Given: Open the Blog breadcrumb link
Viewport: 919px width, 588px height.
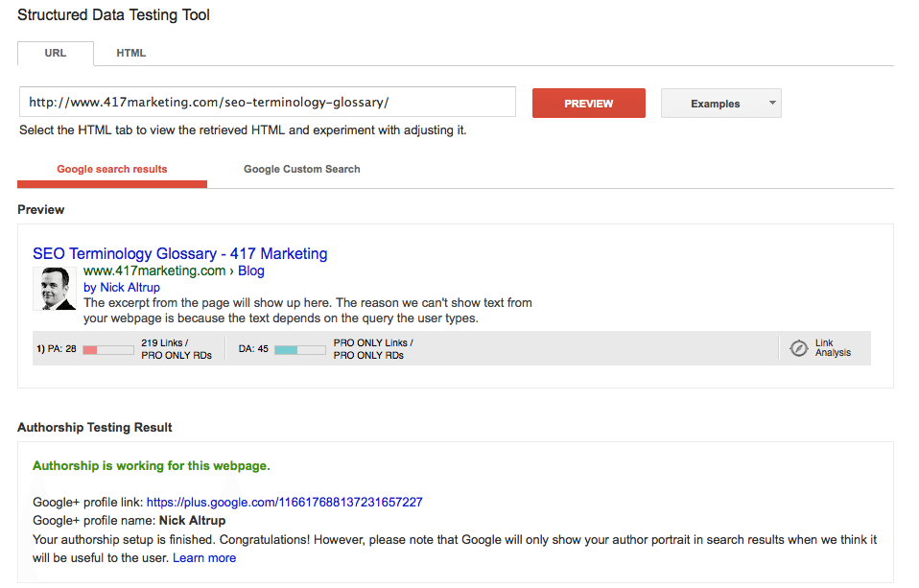Looking at the screenshot, I should click(x=250, y=270).
